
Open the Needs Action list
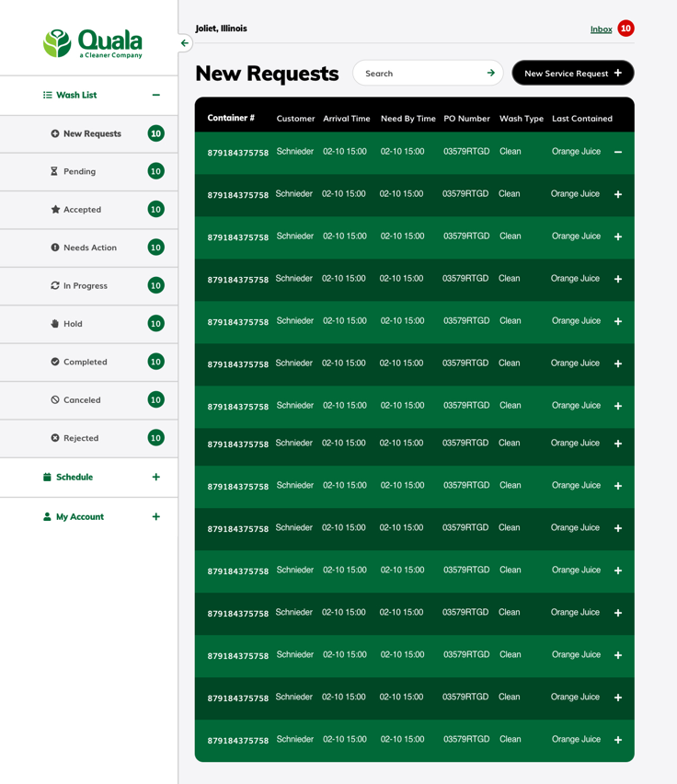(x=89, y=248)
